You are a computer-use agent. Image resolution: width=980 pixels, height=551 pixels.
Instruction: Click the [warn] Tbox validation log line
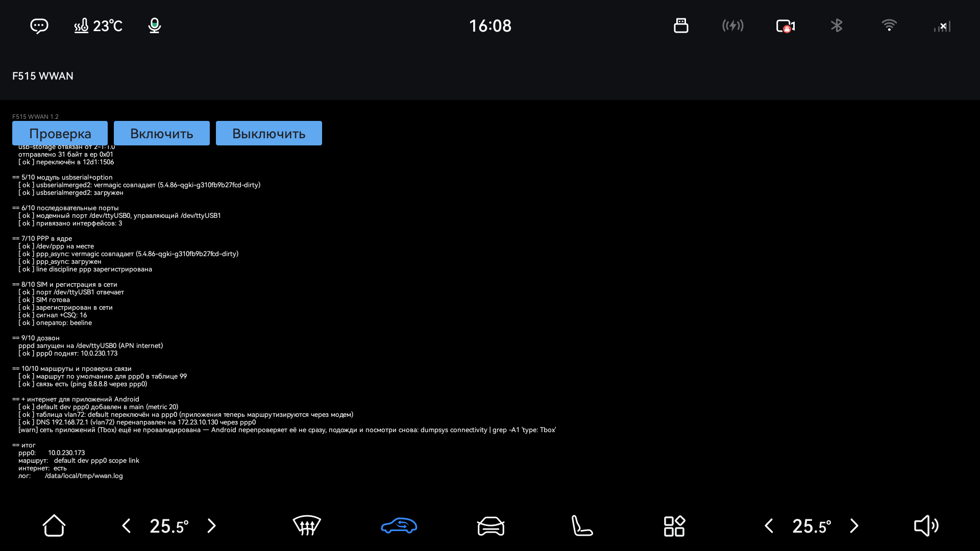[287, 430]
